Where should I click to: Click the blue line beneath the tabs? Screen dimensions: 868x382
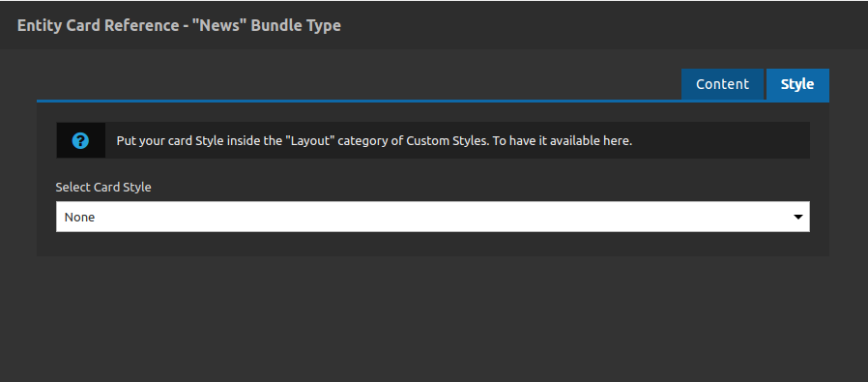[433, 102]
